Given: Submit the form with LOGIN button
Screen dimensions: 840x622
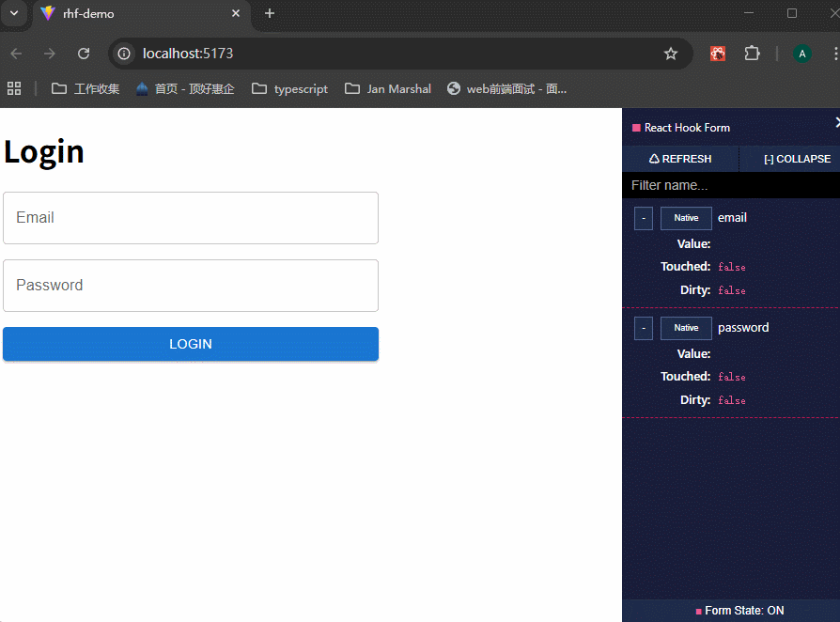Looking at the screenshot, I should click(191, 344).
